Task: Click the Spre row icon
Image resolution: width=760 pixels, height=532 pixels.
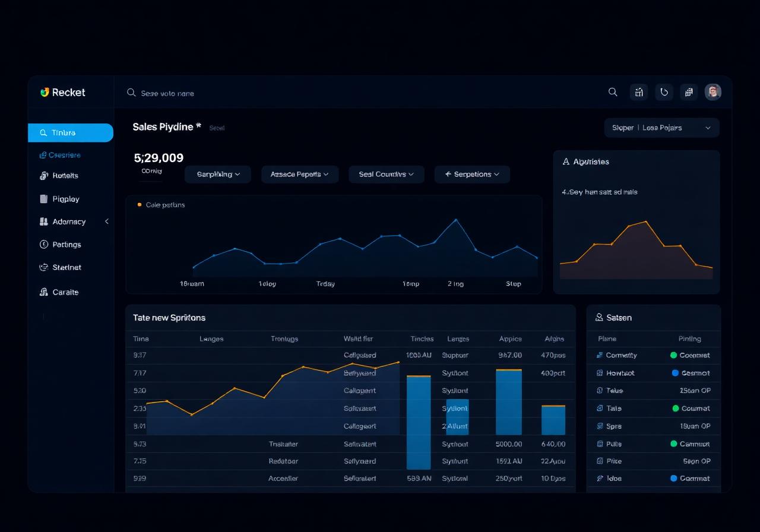Action: [x=600, y=426]
